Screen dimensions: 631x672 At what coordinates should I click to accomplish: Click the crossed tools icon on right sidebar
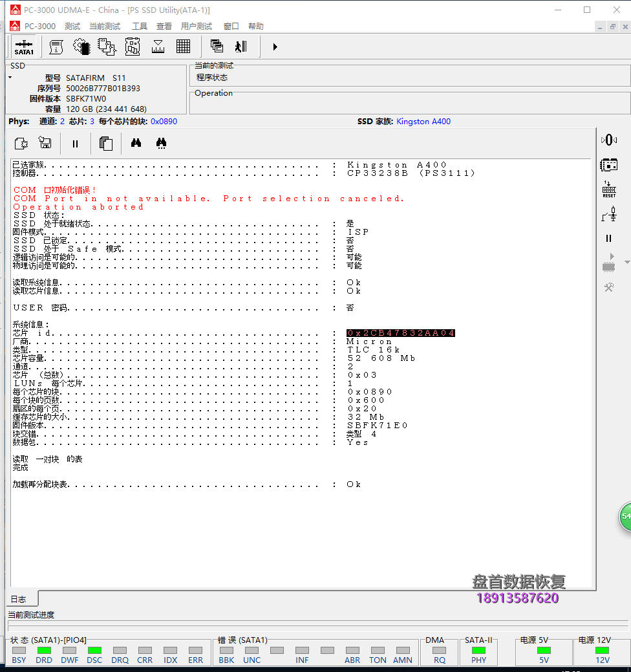(x=609, y=287)
